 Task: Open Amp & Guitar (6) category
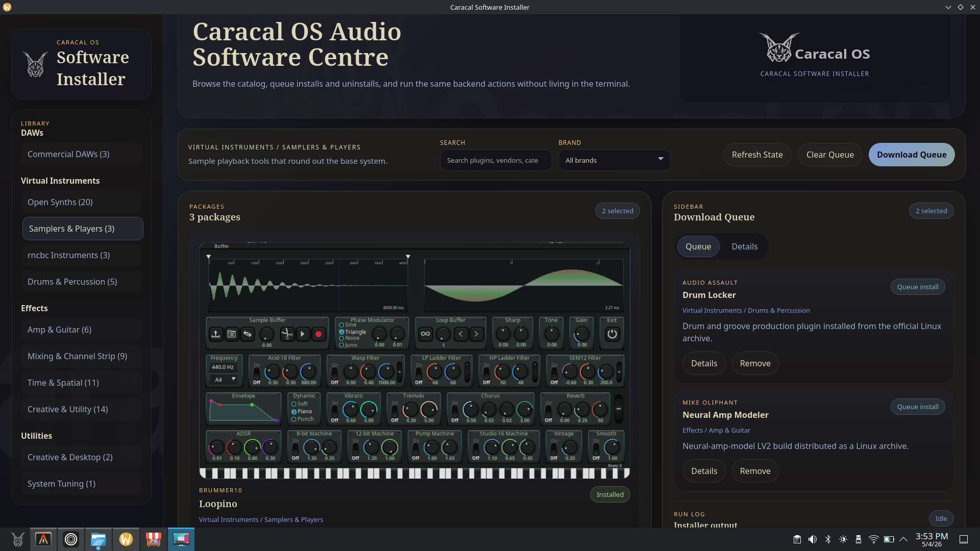(82, 330)
